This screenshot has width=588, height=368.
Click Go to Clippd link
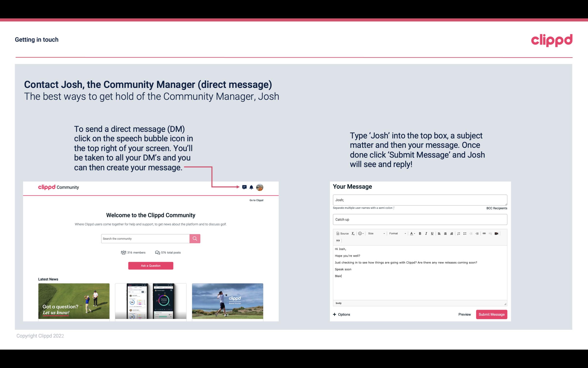(256, 200)
